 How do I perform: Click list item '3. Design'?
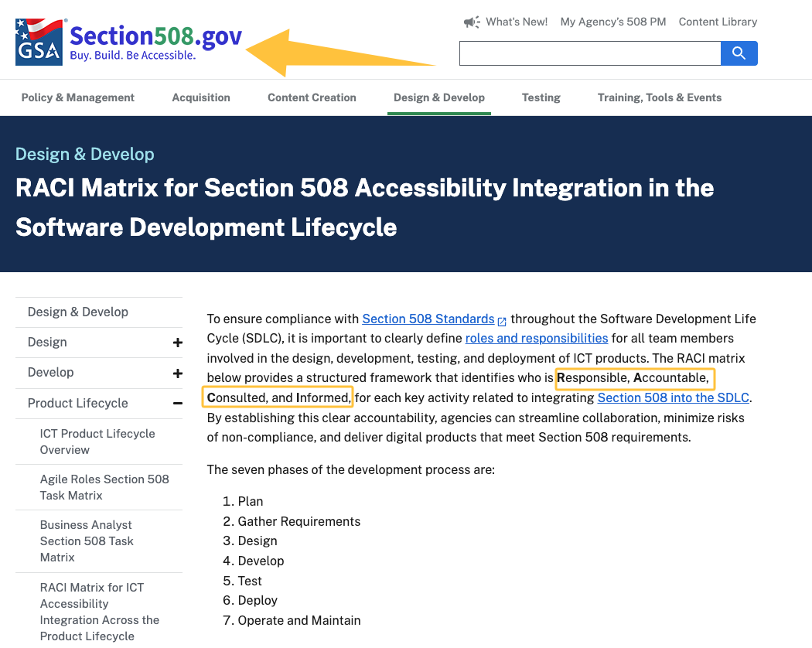point(250,541)
